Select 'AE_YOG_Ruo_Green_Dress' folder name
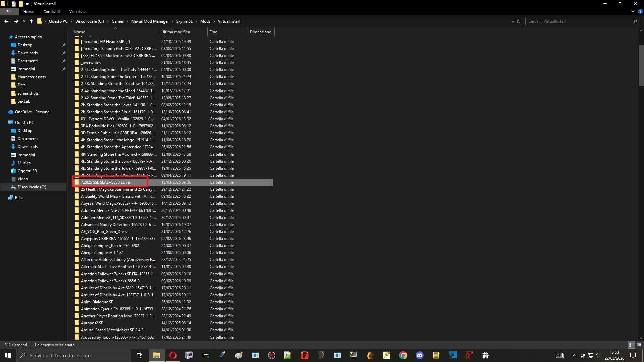Screen dimensions: 644x362 (x=104, y=232)
